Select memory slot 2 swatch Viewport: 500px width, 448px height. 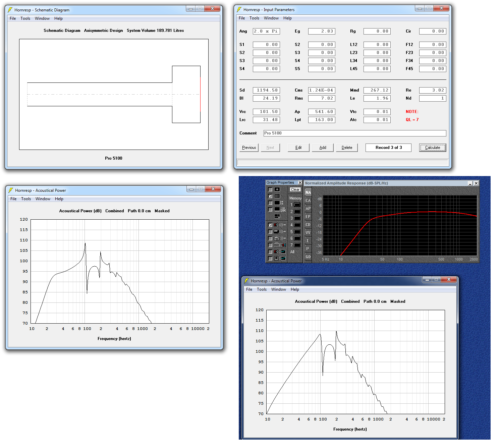coord(297,211)
